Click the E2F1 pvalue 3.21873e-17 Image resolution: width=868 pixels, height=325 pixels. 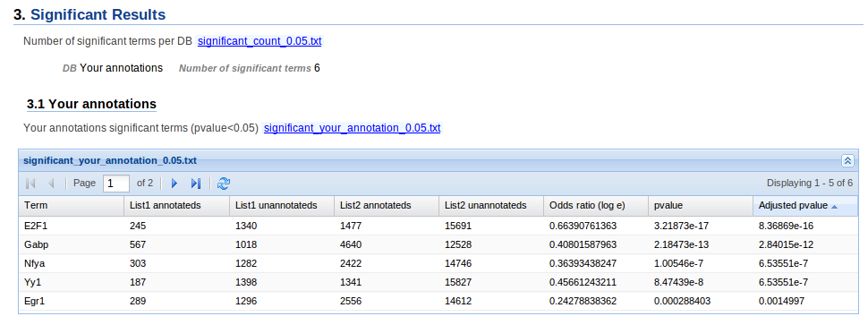[682, 226]
